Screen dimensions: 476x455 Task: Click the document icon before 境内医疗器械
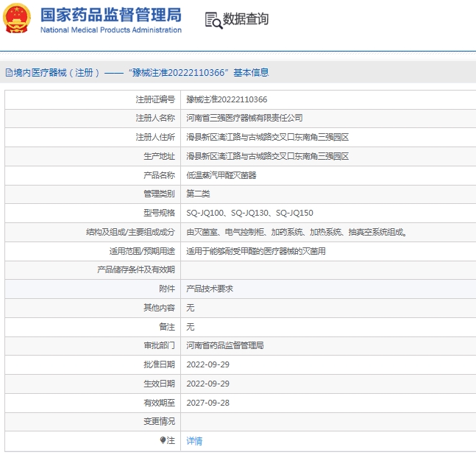(9, 73)
